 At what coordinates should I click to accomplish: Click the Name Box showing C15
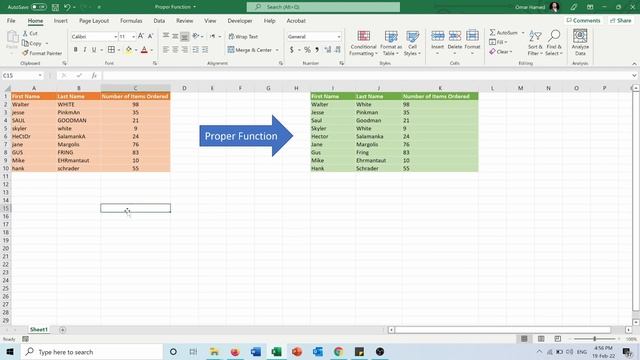22,76
